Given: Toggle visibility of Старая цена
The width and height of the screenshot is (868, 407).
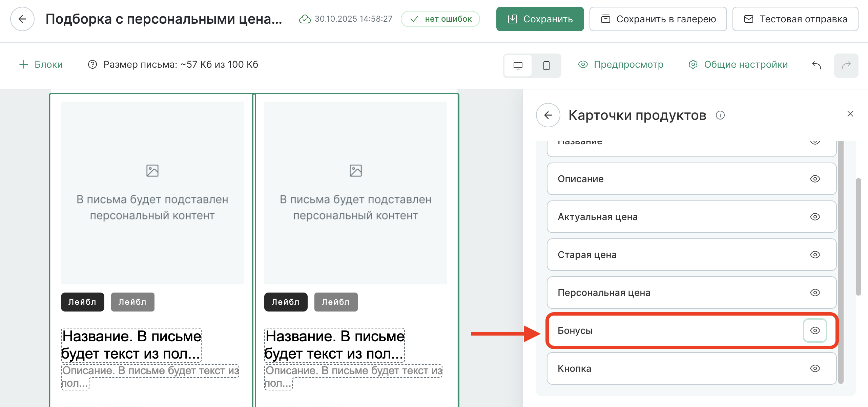Looking at the screenshot, I should point(815,255).
